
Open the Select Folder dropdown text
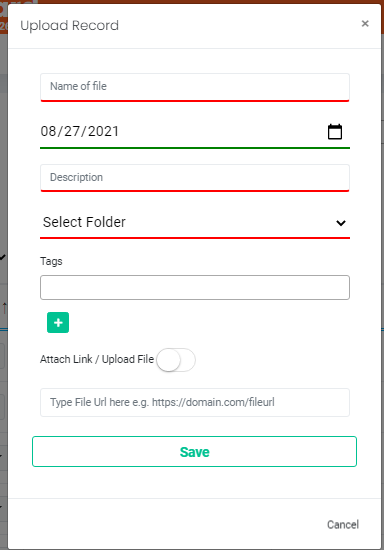point(84,222)
